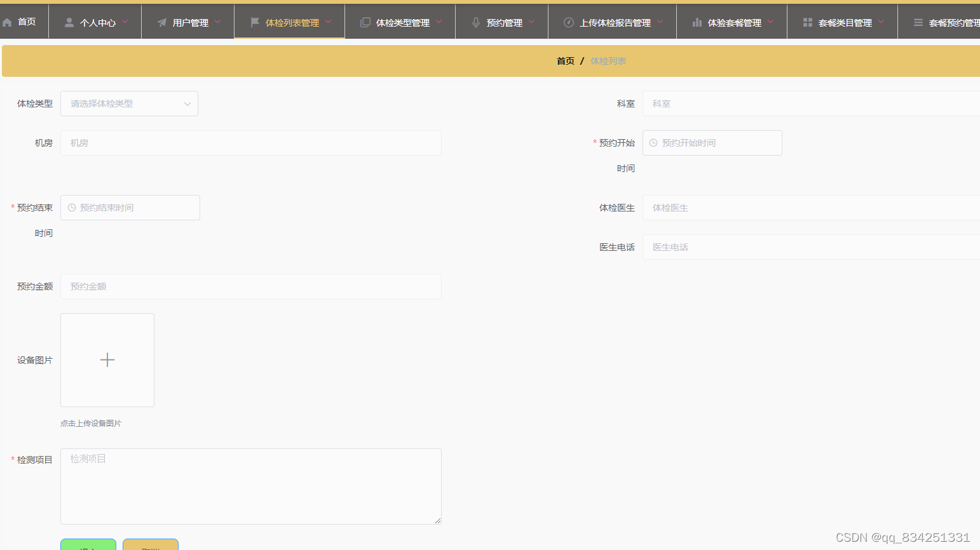This screenshot has height=550, width=980.
Task: Click the 体检类型 field label
Action: 35,104
